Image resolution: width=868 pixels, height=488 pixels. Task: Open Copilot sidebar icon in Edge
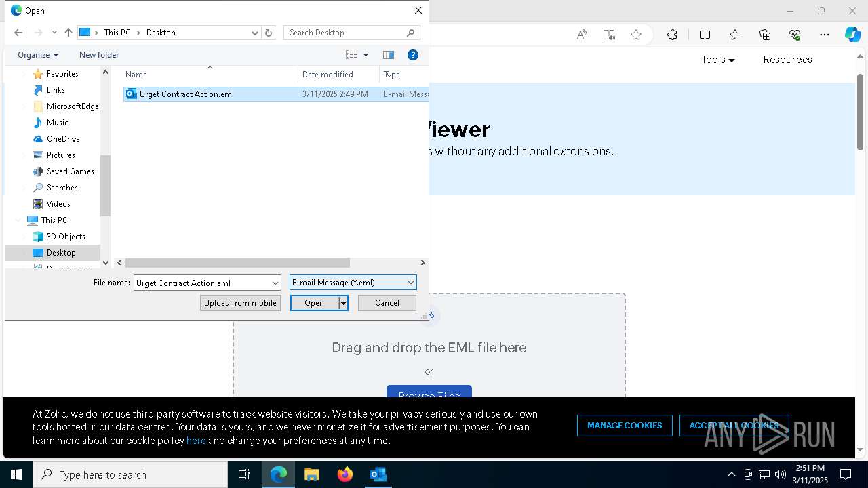tap(853, 35)
